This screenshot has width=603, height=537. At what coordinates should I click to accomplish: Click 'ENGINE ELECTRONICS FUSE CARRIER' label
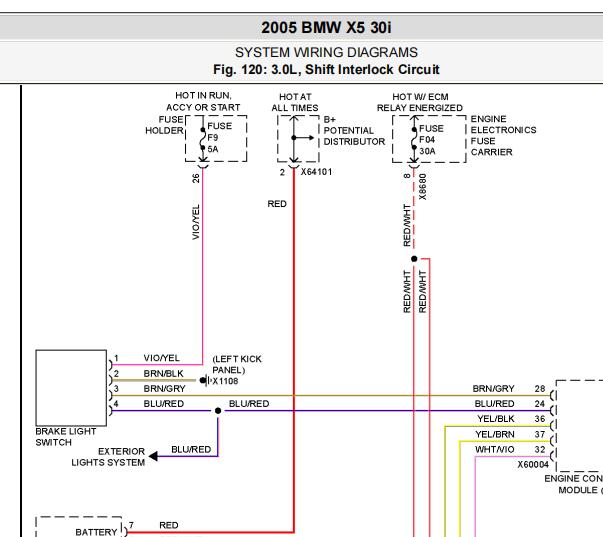click(x=503, y=135)
